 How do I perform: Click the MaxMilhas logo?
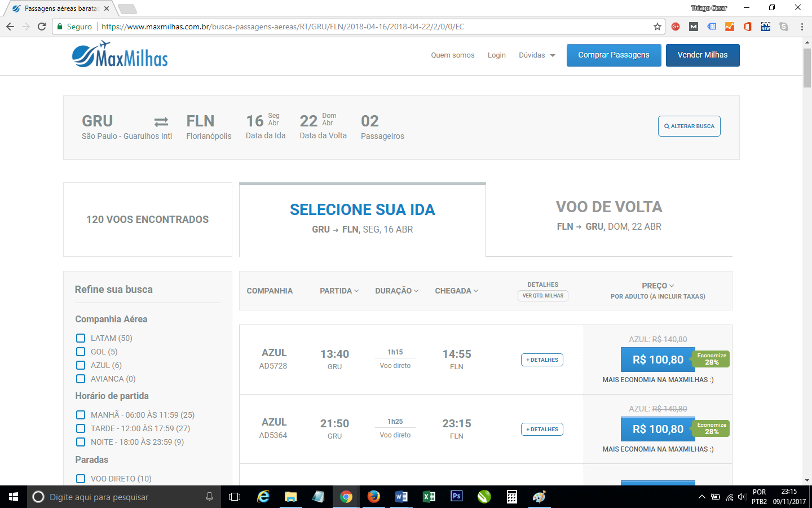120,55
